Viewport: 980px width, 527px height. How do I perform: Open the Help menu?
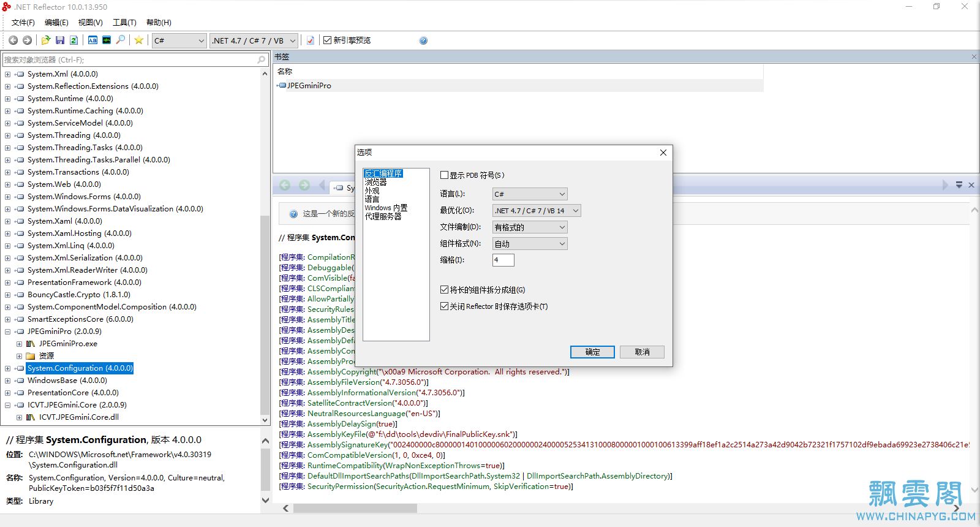[x=159, y=23]
